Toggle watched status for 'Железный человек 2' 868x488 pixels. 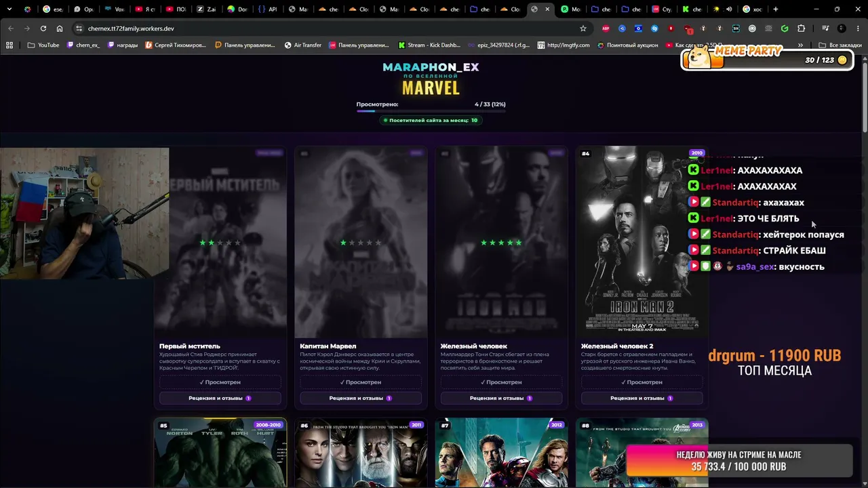642,382
